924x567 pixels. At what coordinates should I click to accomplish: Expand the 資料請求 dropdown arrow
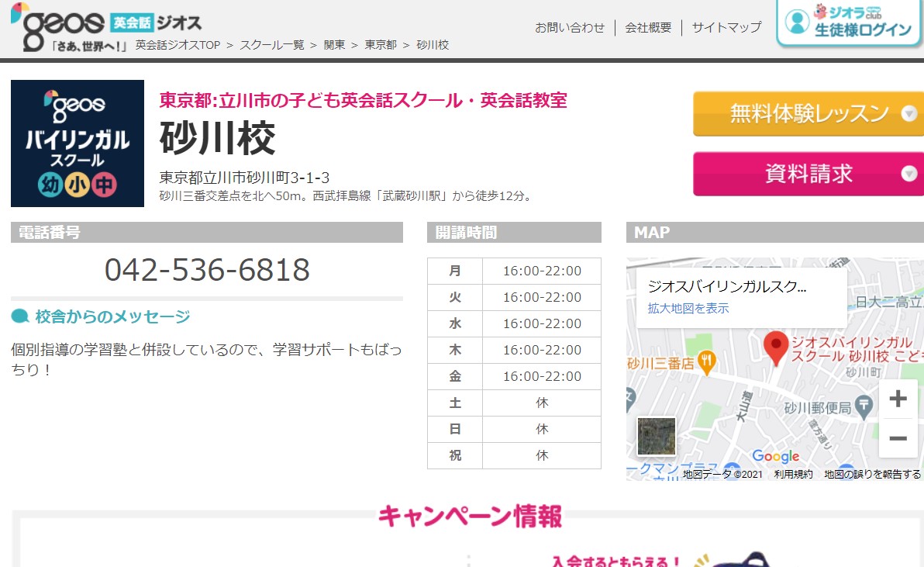[x=908, y=173]
